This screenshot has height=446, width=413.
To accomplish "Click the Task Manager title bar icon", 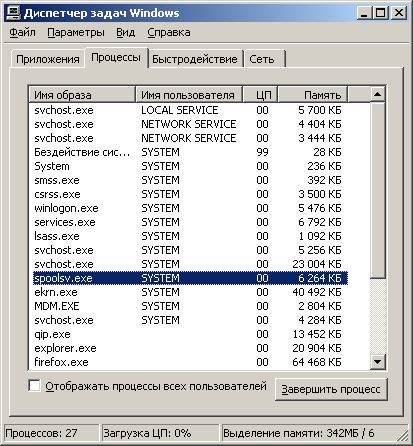I will point(14,13).
